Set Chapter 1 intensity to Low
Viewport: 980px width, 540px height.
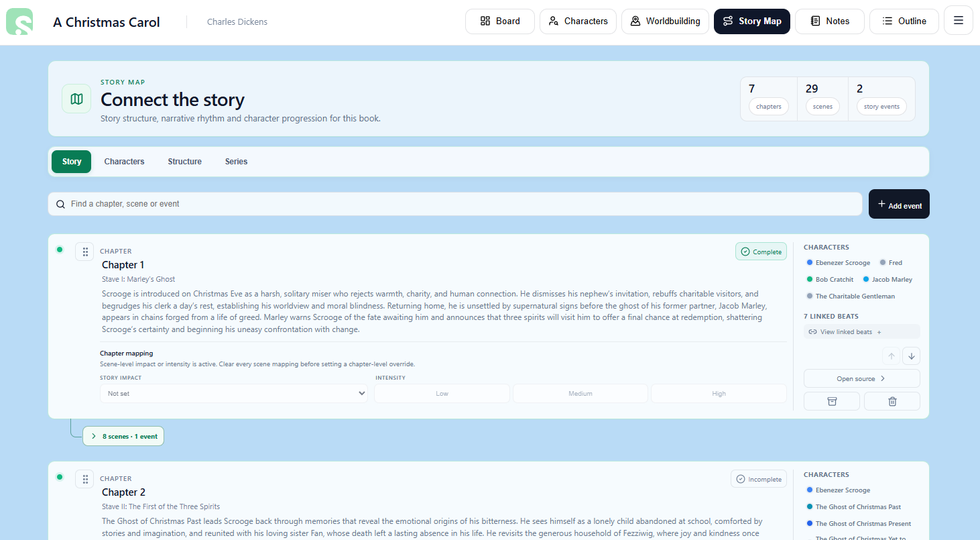[x=442, y=394]
